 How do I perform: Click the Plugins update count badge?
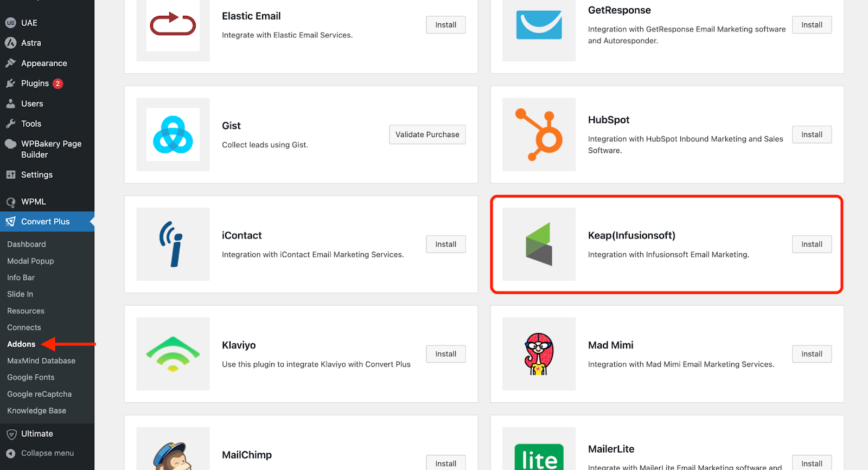[58, 83]
